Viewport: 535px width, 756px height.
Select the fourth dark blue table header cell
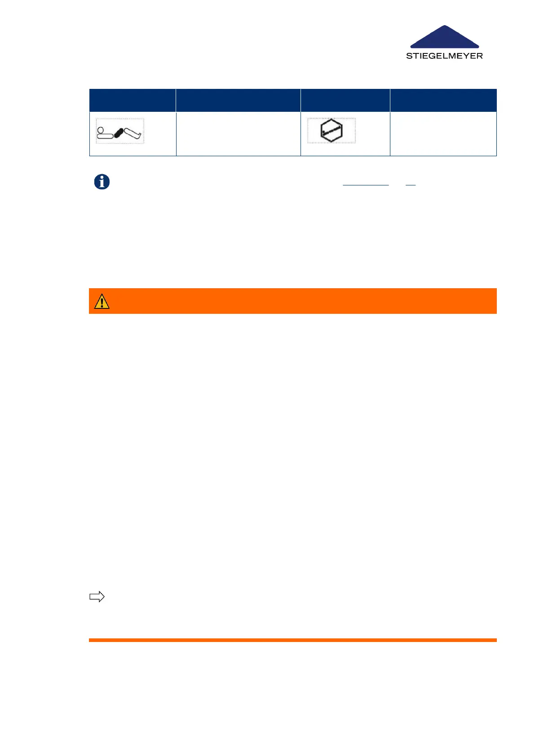point(443,100)
